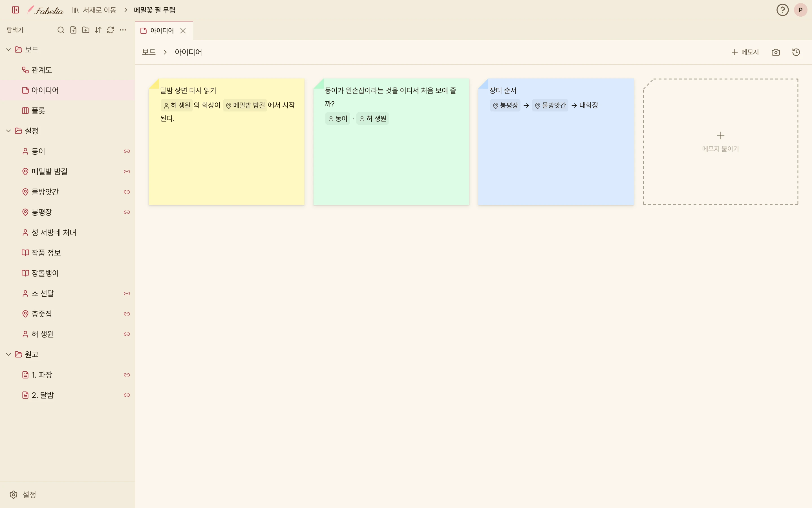The width and height of the screenshot is (812, 508).
Task: Click the link icon beside 물방앗간 in the explorer
Action: pyautogui.click(x=127, y=192)
